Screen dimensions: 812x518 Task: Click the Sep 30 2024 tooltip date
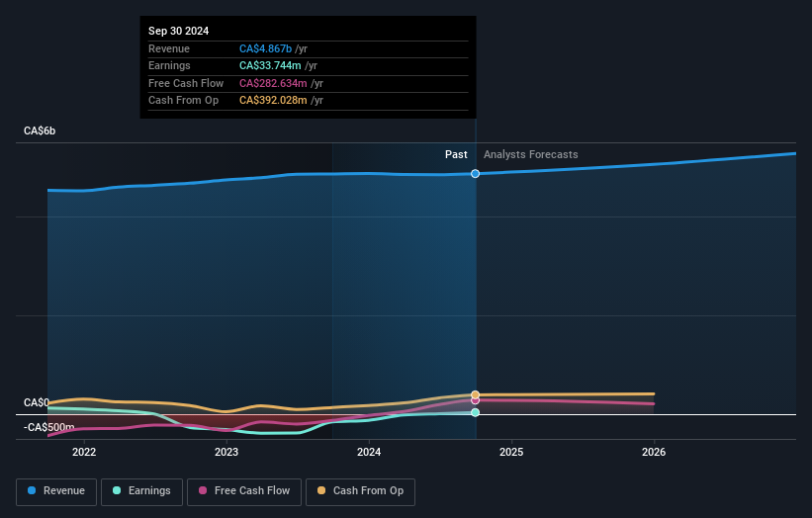tap(179, 31)
